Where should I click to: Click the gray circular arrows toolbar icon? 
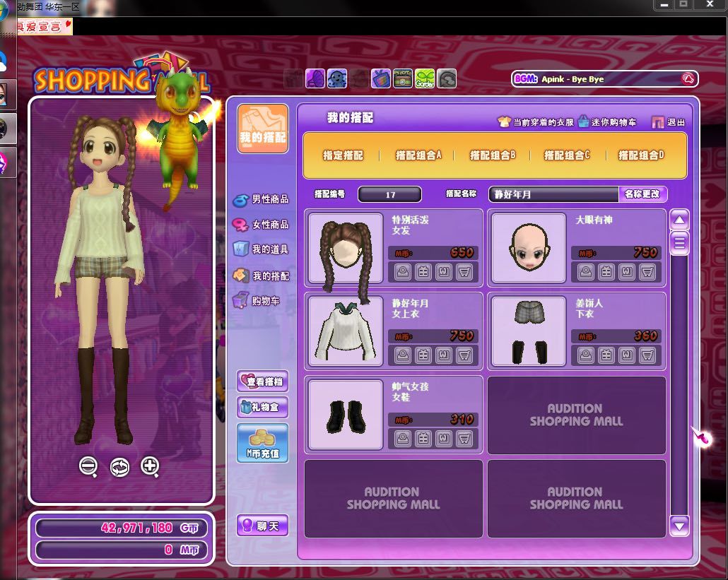[x=447, y=78]
